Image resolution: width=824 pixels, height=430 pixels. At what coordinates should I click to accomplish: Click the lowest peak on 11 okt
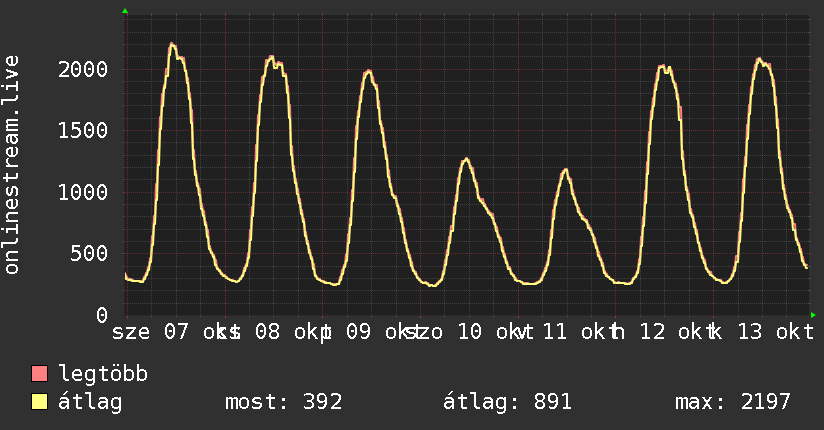pyautogui.click(x=565, y=170)
